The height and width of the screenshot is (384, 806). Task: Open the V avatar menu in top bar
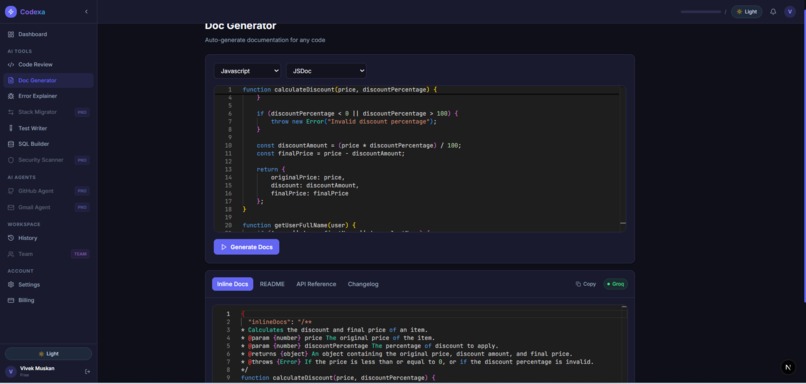790,12
